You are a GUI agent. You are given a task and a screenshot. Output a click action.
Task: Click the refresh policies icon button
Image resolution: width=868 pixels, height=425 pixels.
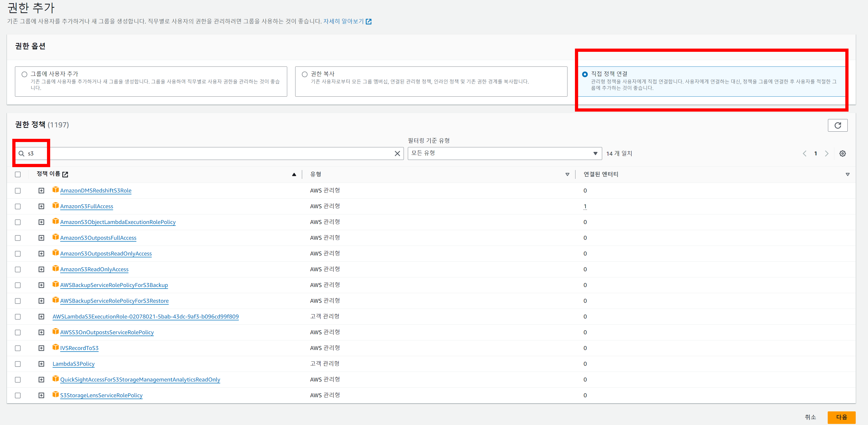click(x=837, y=125)
